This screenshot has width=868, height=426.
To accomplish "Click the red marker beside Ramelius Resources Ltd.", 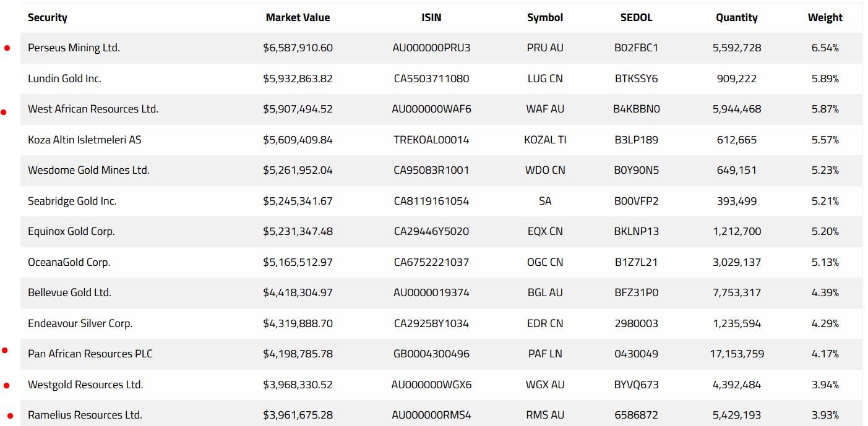I will [11, 415].
